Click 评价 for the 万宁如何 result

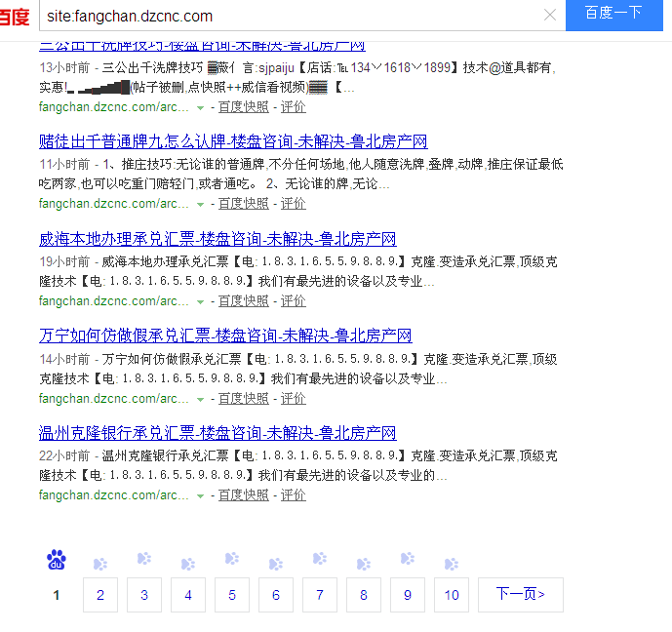(x=294, y=399)
